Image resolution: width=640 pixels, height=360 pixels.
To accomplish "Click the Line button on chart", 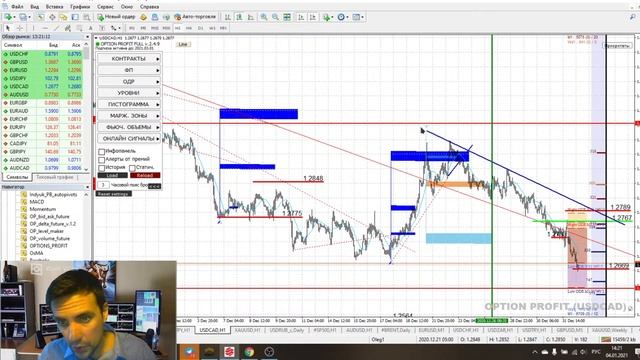I will [x=183, y=44].
